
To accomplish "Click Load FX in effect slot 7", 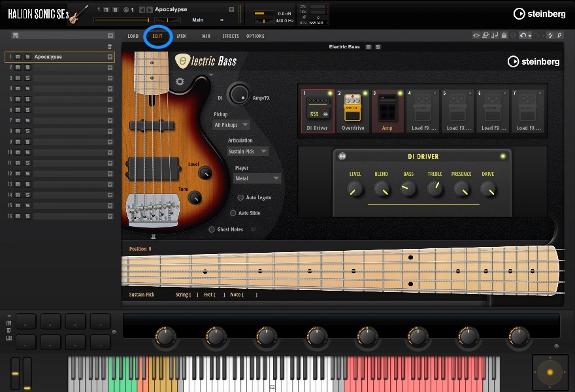I will tap(528, 111).
